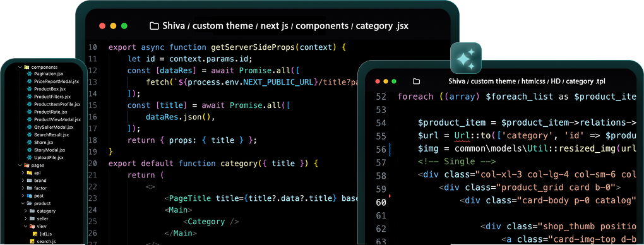Expand the seller folder chevron
This screenshot has height=245, width=644.
coord(26,218)
